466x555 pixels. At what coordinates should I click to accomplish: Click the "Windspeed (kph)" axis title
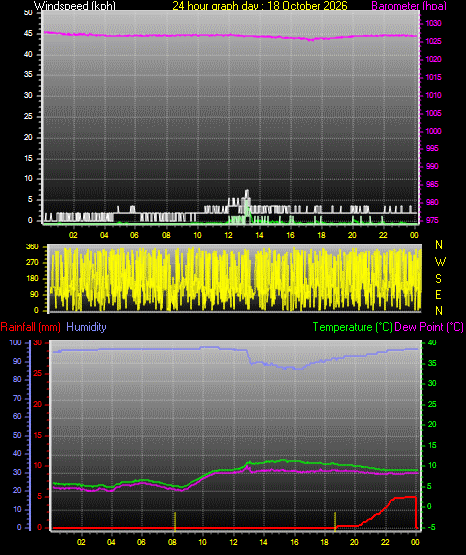coord(75,6)
